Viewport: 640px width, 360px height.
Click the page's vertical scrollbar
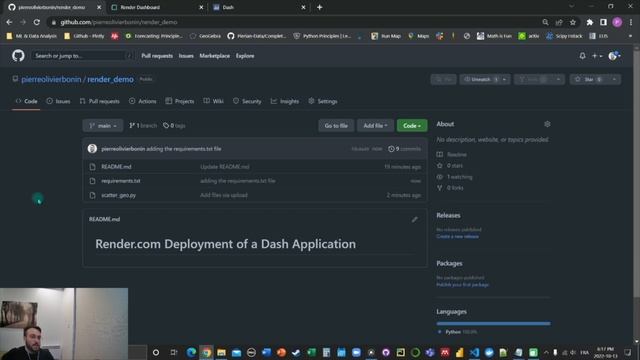636,173
